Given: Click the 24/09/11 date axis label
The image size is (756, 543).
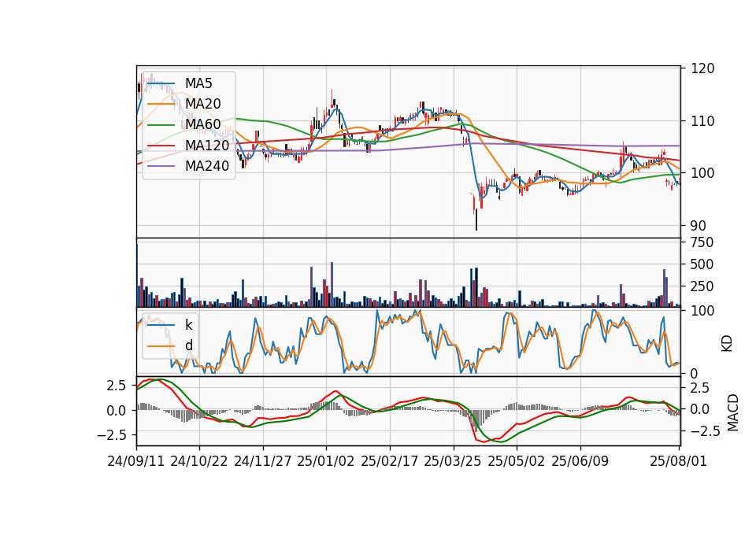Looking at the screenshot, I should (136, 461).
